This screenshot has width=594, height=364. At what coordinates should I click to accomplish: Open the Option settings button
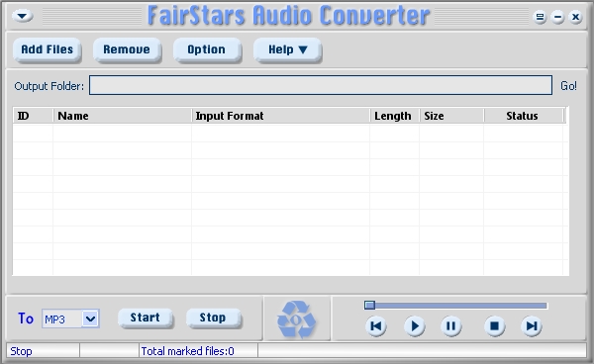coord(207,49)
